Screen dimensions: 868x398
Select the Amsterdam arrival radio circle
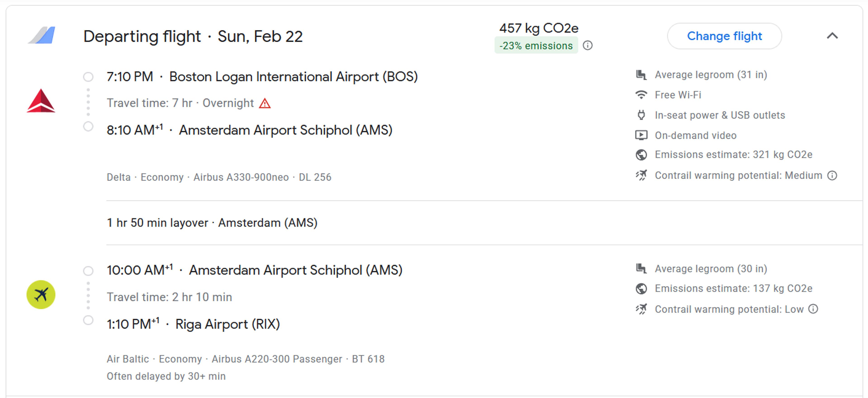tap(88, 127)
